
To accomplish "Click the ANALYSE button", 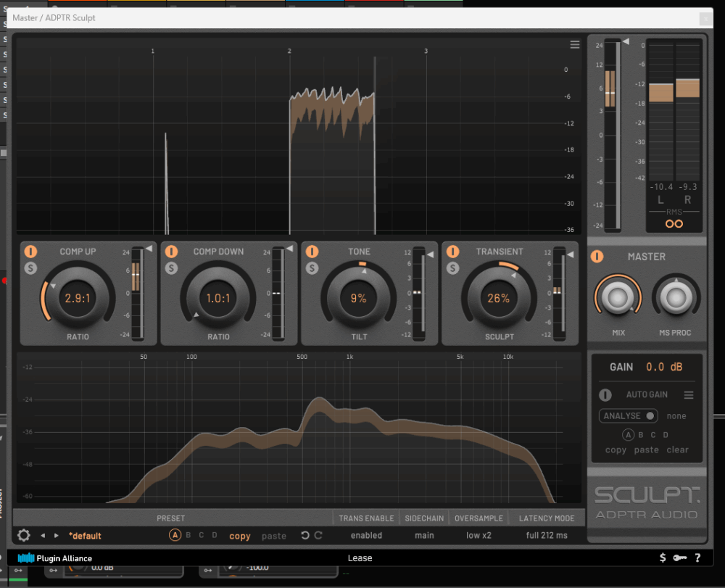I will click(x=628, y=416).
